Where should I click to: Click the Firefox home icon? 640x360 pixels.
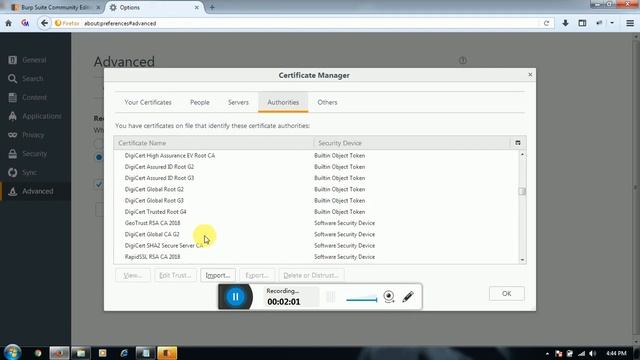click(x=9, y=23)
